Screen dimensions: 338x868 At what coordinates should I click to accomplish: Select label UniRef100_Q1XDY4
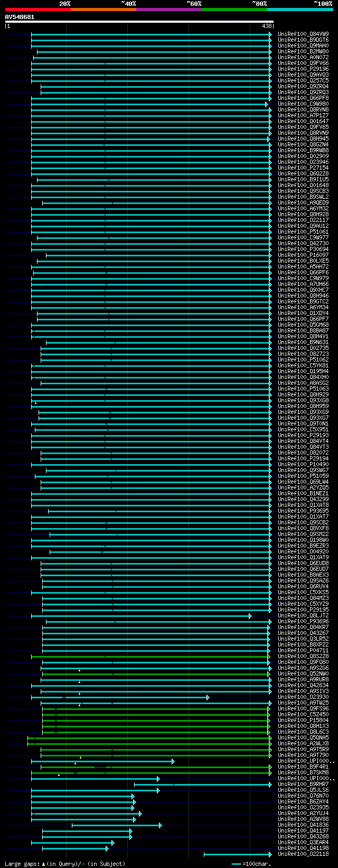[303, 313]
